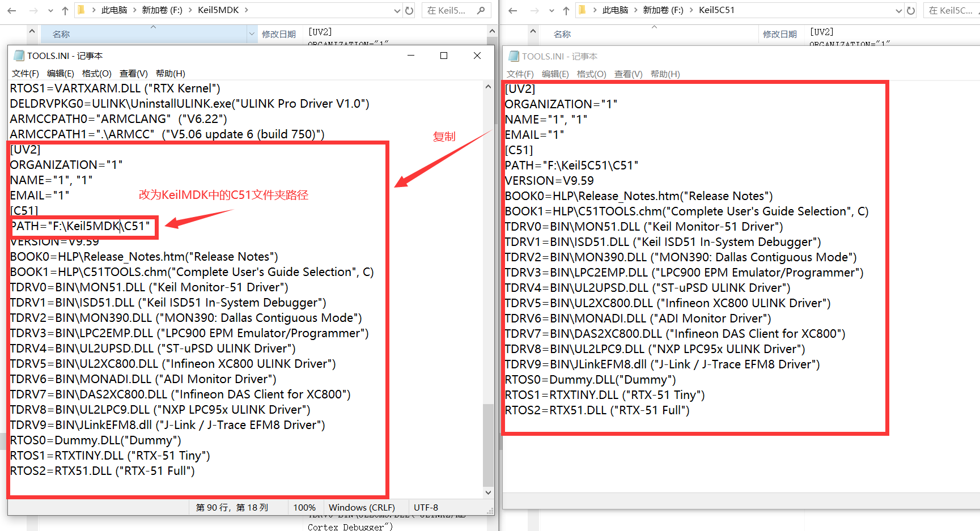Click the PATH="F:\Keil5C51\C51" line in right Notepad
The width and height of the screenshot is (980, 531).
coord(572,165)
